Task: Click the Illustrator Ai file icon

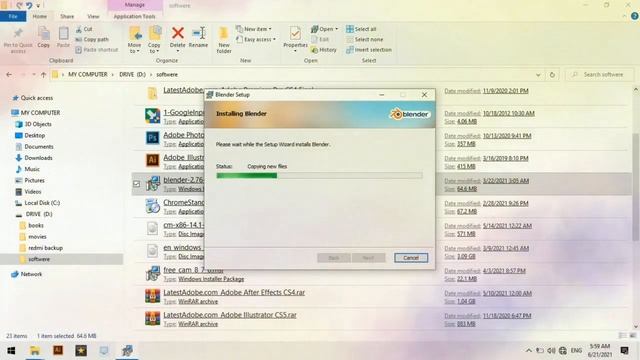Action: click(x=153, y=160)
